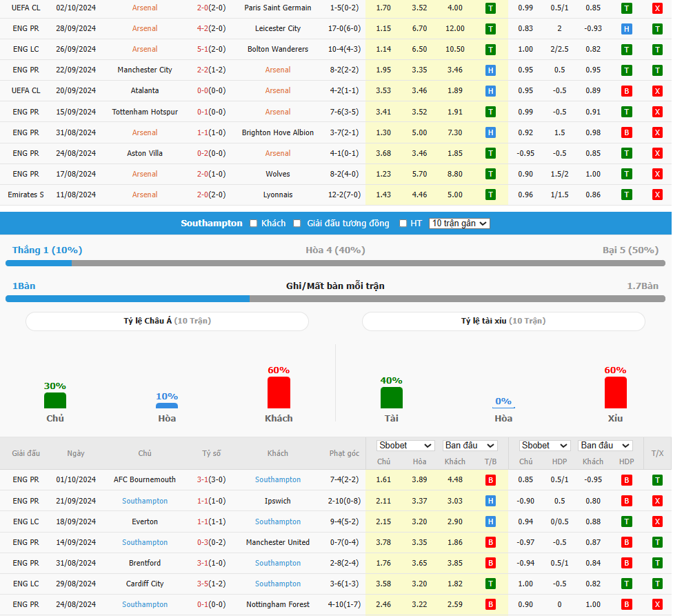This screenshot has height=616, width=673.
Task: Click the red B result icon in Nottingham Forest row
Action: pos(490,604)
